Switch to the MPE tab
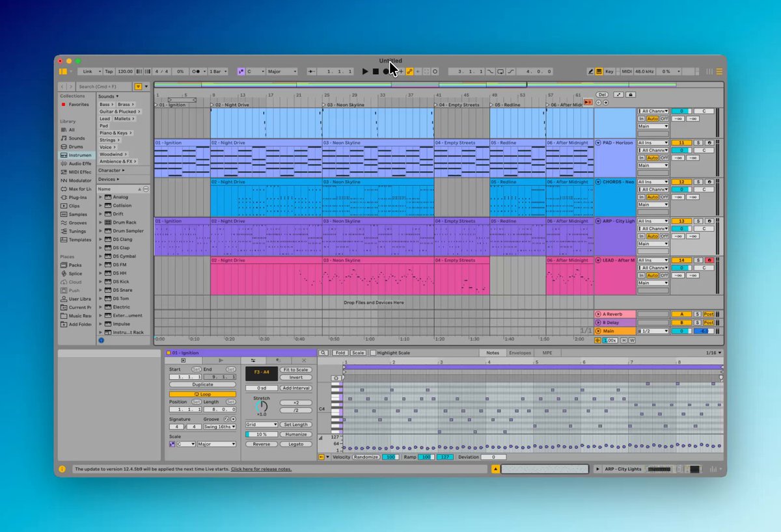781x532 pixels. pyautogui.click(x=547, y=353)
